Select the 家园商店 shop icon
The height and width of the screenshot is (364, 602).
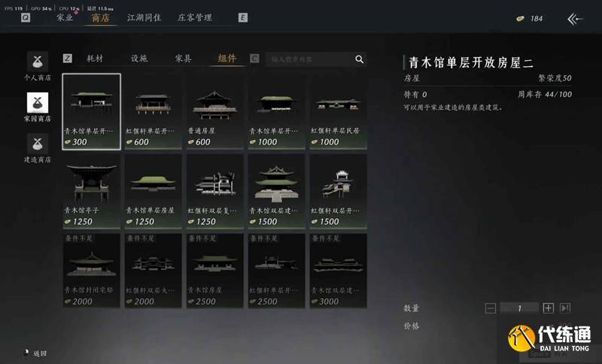click(37, 102)
